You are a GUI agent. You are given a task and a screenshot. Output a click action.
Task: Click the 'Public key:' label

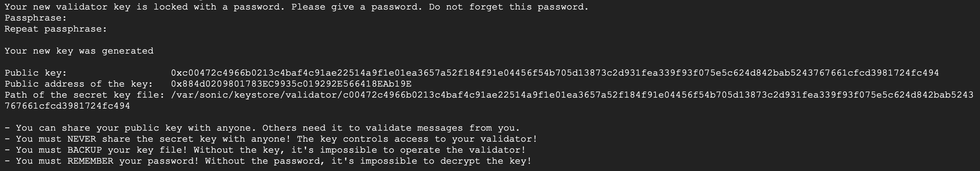(x=36, y=73)
